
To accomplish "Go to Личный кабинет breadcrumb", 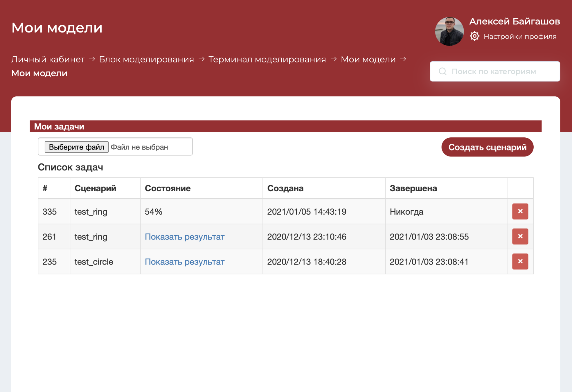I will (48, 59).
